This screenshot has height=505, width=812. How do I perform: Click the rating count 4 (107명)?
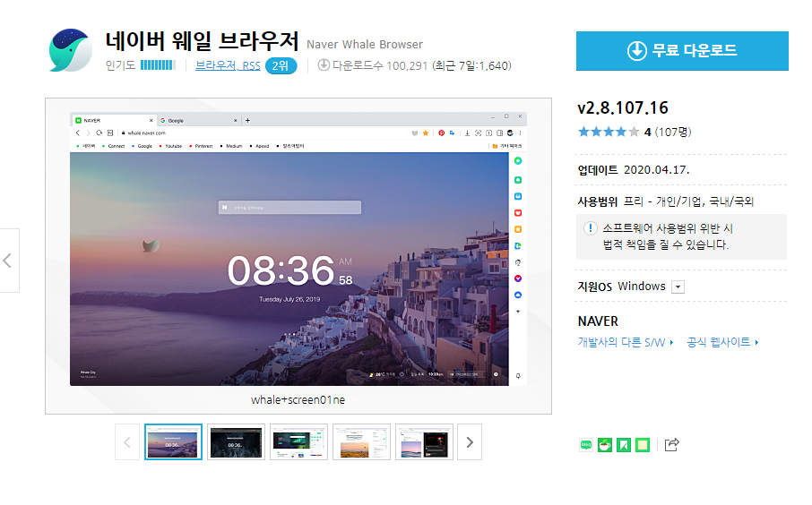(668, 132)
